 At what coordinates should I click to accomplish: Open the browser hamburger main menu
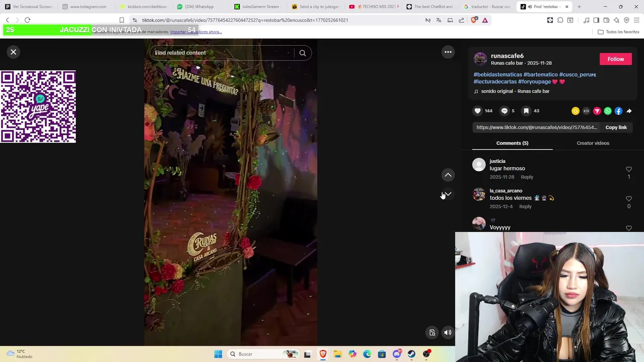point(636,20)
